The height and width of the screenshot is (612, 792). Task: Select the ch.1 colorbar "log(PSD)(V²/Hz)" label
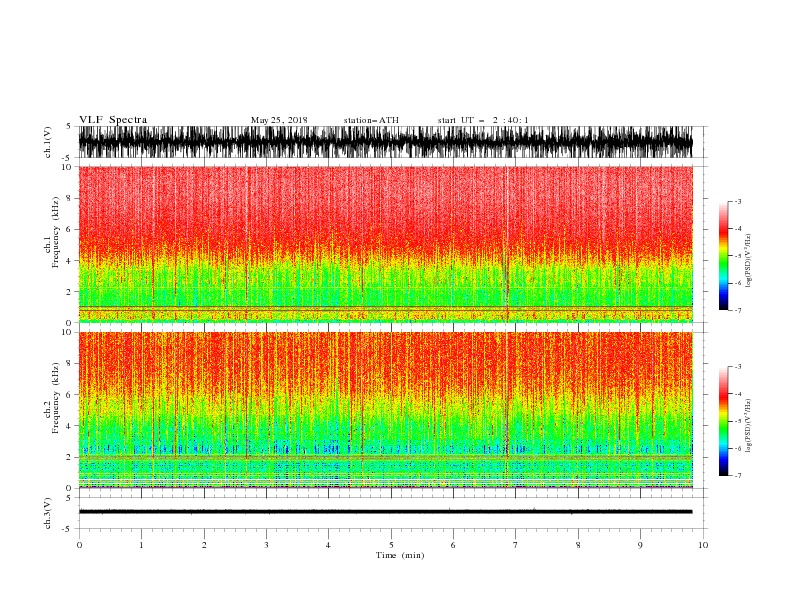[x=748, y=261]
